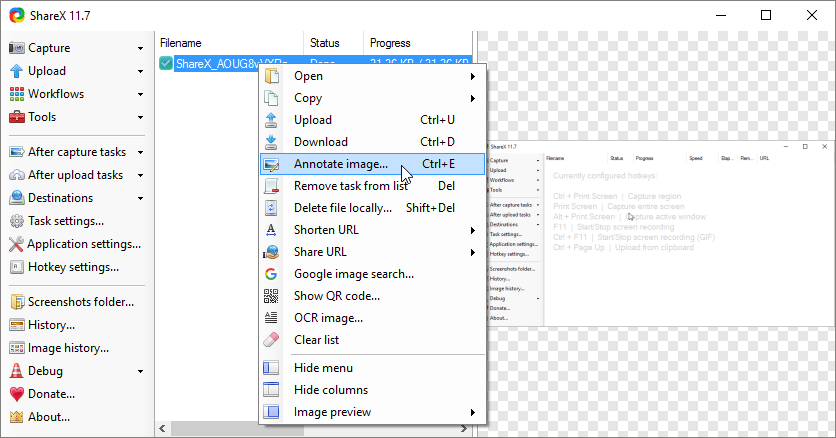The width and height of the screenshot is (836, 438).
Task: Click the Destinations globe icon
Action: tap(17, 198)
